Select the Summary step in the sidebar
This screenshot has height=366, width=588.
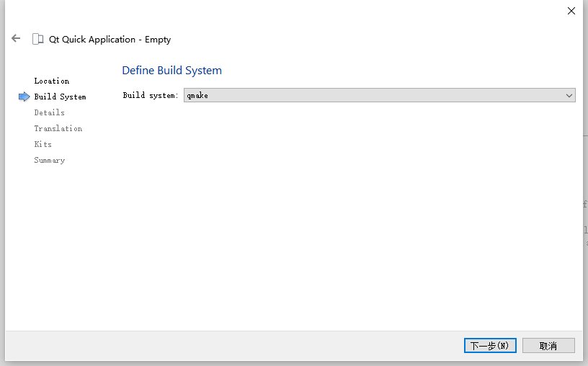click(x=50, y=160)
